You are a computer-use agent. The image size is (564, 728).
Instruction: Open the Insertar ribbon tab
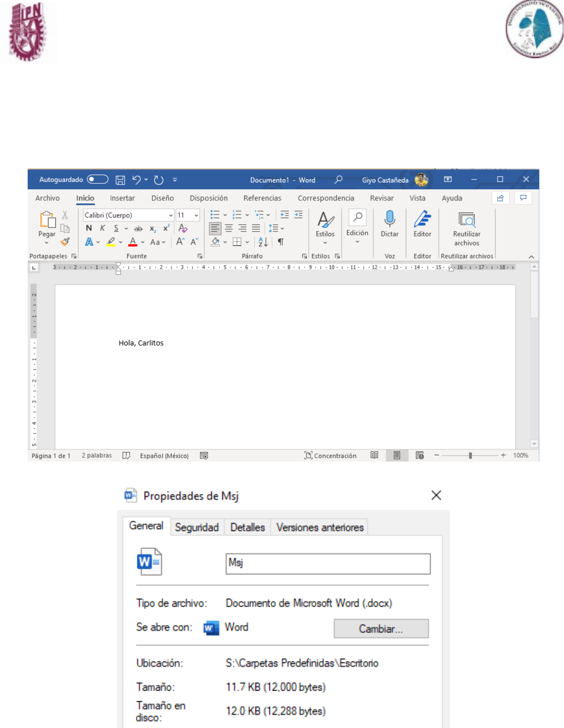click(x=122, y=198)
